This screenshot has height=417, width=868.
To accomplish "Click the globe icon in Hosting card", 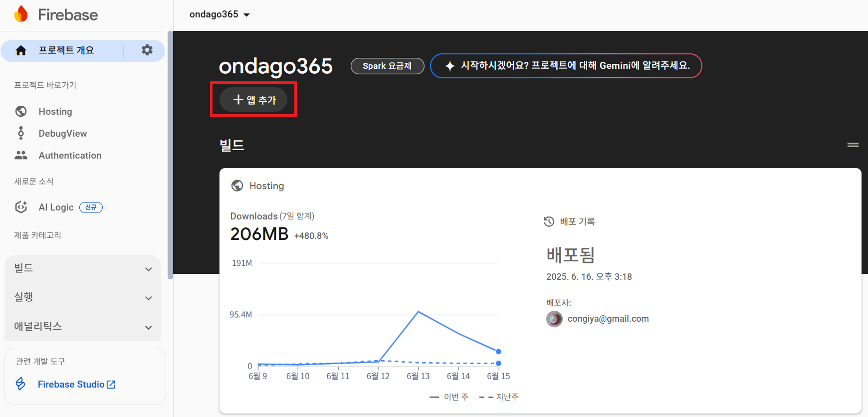I will coord(237,186).
